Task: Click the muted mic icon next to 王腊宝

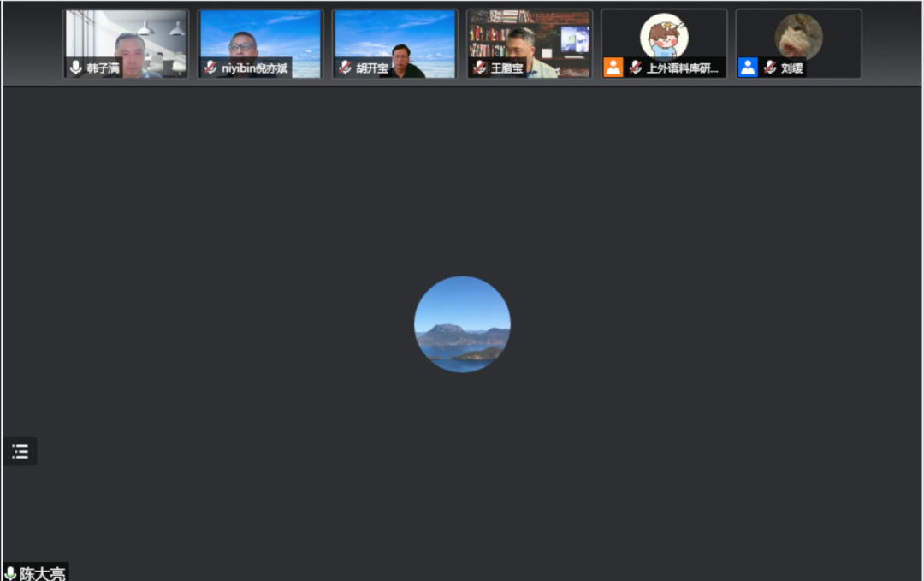Action: click(x=479, y=68)
